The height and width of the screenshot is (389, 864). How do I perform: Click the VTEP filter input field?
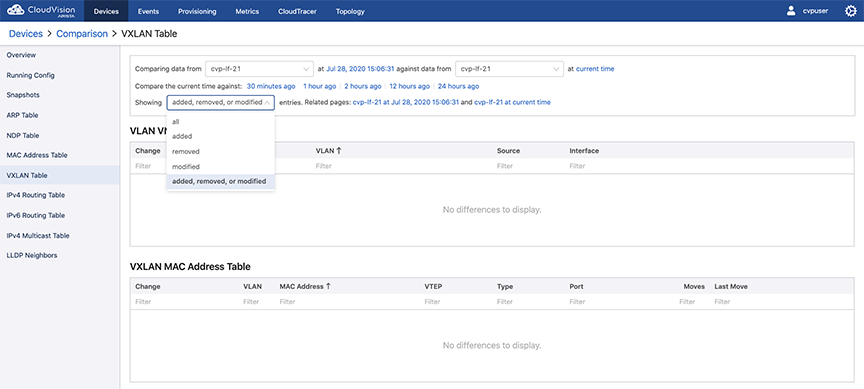coord(456,301)
